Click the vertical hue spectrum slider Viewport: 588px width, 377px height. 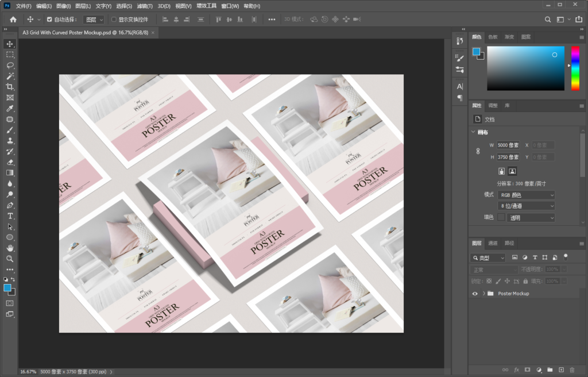(575, 68)
